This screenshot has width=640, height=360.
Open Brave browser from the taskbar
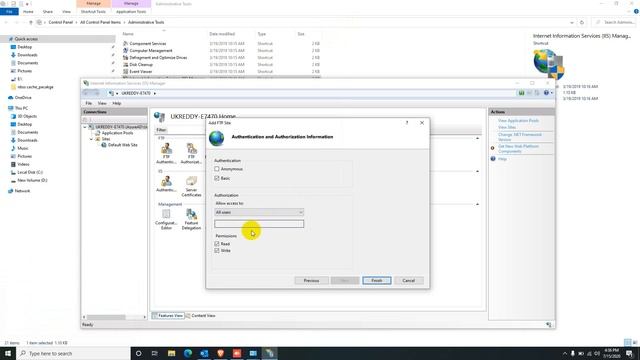[220, 353]
